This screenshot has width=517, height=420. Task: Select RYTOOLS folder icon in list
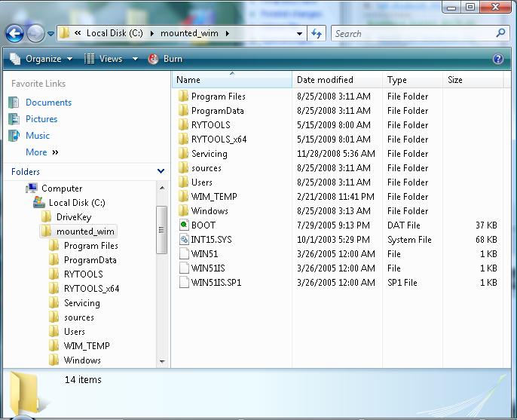click(183, 125)
